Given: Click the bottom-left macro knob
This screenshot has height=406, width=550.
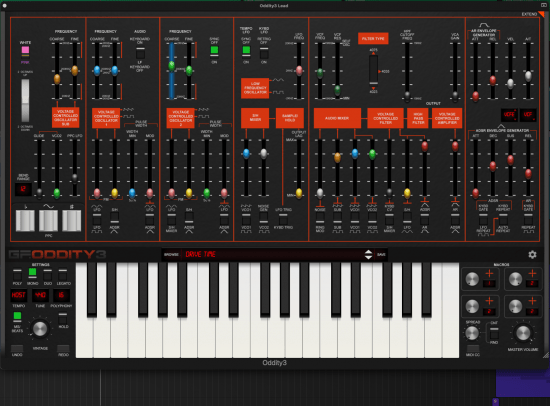Looking at the screenshot, I should tap(472, 306).
